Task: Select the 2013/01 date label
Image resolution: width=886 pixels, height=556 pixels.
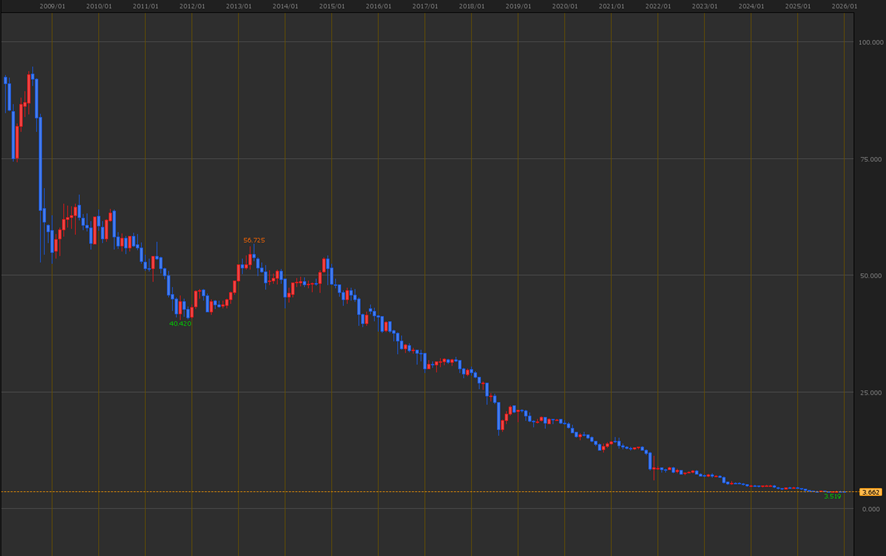Action: [239, 6]
